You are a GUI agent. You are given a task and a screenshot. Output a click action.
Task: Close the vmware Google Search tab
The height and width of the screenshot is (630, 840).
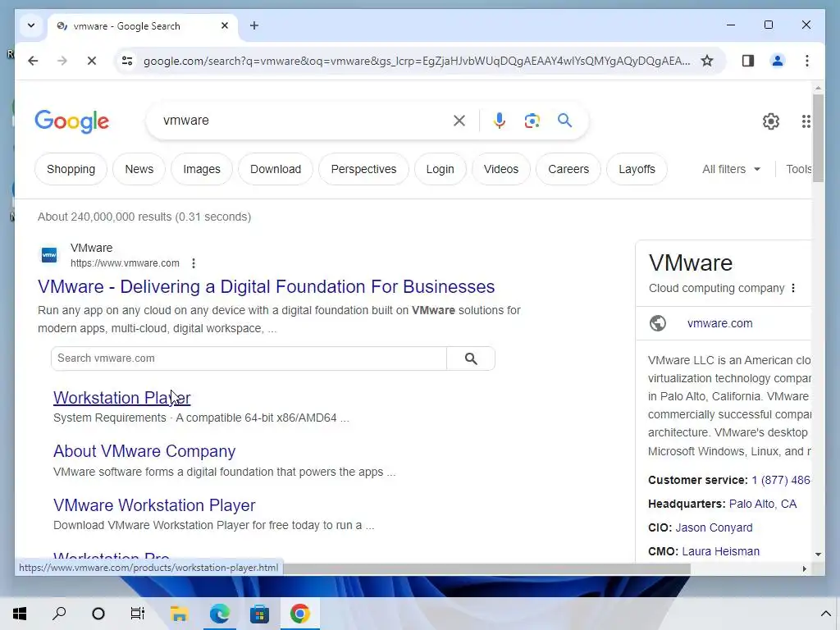pyautogui.click(x=225, y=25)
